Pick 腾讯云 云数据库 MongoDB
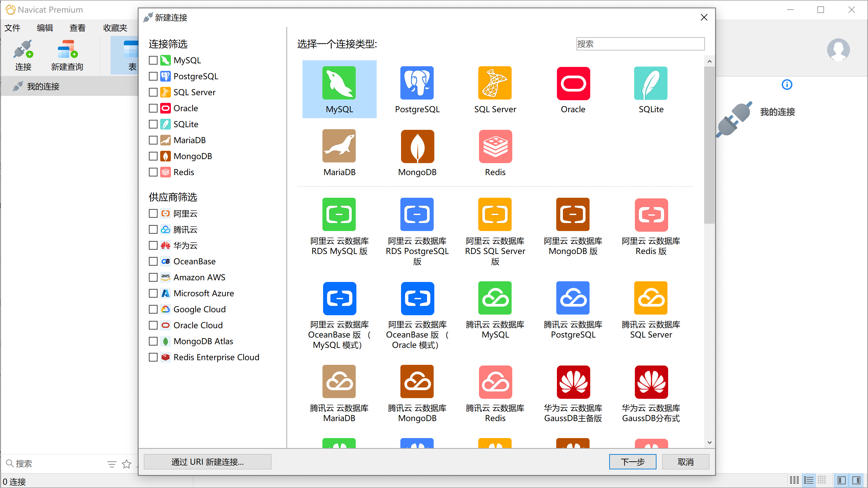Screen dimensions: 868x488 click(x=417, y=381)
